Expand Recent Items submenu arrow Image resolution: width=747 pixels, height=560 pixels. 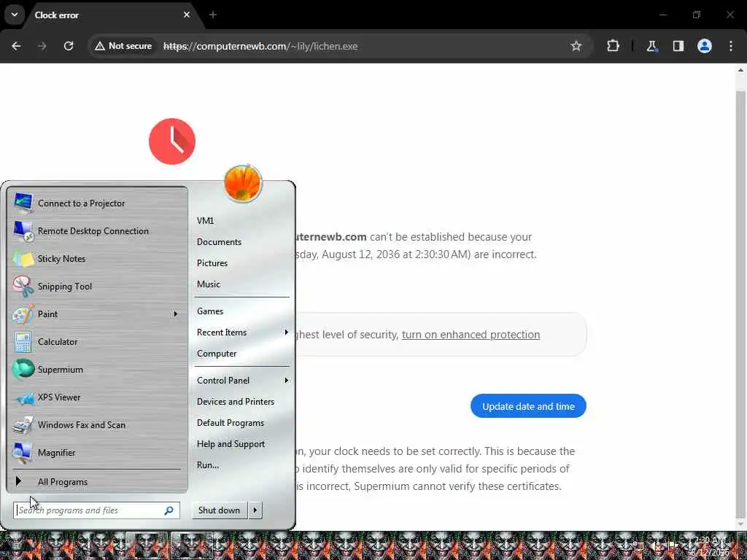pos(286,332)
